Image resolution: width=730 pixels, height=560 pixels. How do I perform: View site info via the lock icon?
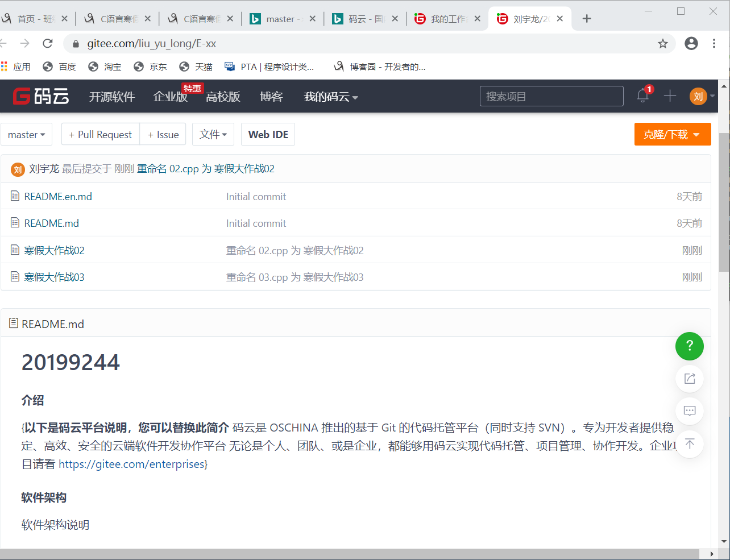[75, 44]
